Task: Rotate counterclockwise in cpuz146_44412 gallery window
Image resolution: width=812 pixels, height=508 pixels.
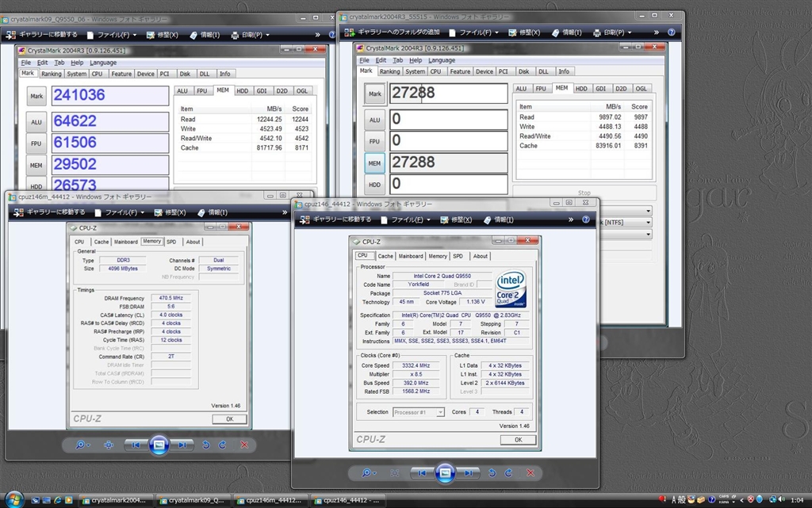Action: 492,473
